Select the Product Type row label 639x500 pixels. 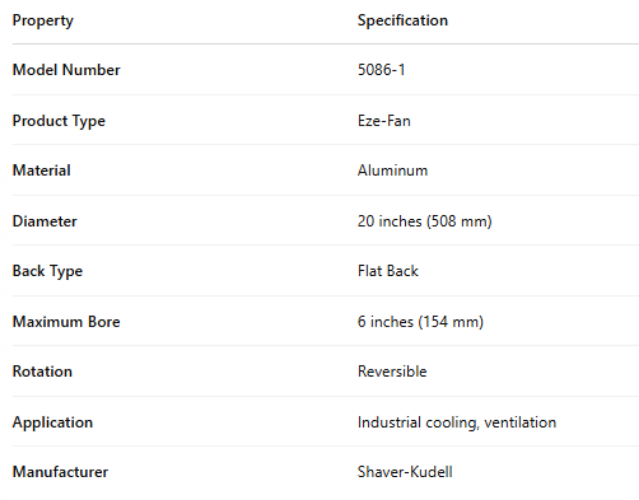tap(58, 121)
